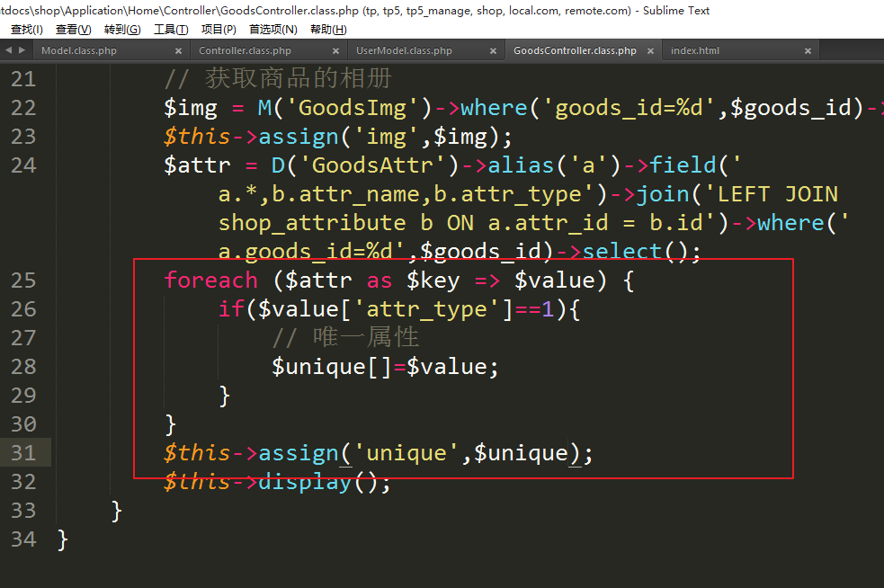
Task: Open the 转到 (Goto) menu
Action: pos(121,30)
